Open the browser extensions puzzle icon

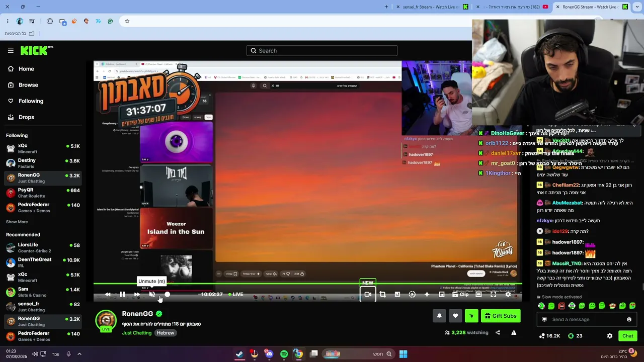click(50, 21)
